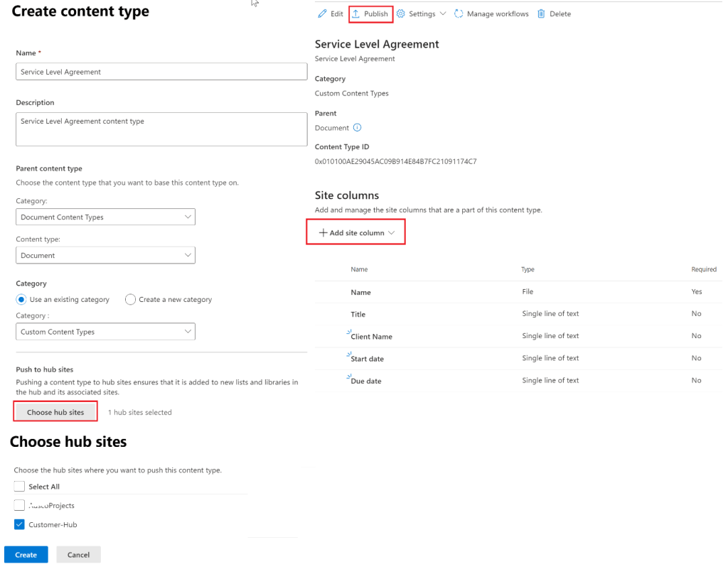Click the plus icon for Add site column

pos(323,233)
